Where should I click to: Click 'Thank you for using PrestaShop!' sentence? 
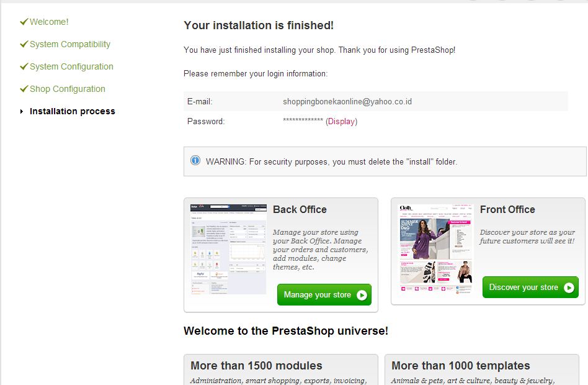(x=397, y=50)
